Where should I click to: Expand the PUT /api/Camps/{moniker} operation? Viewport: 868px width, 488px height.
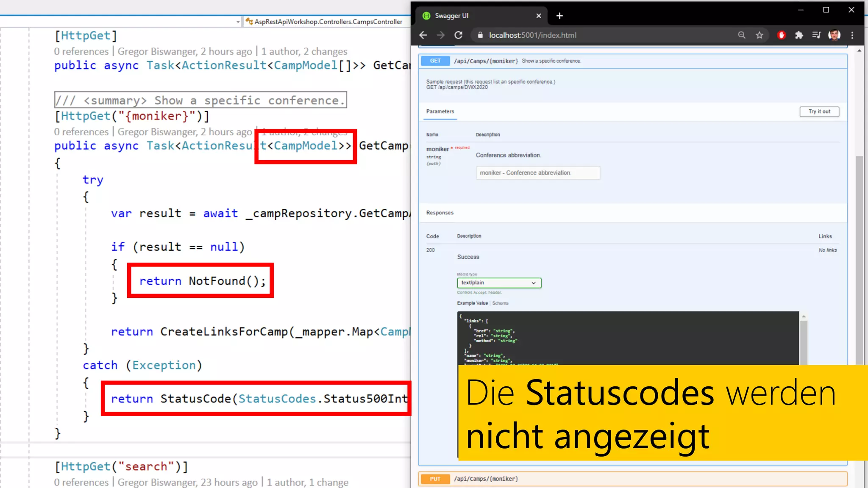coord(632,479)
